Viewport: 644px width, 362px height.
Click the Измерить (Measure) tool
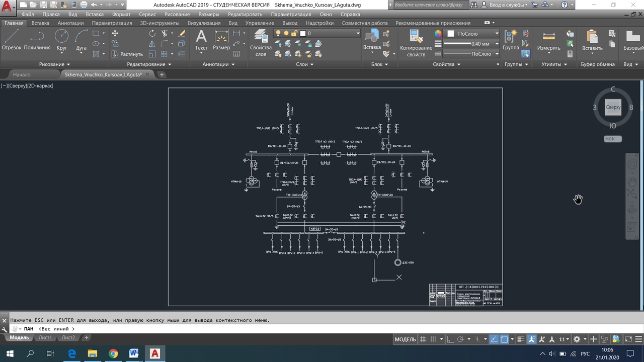click(x=548, y=40)
